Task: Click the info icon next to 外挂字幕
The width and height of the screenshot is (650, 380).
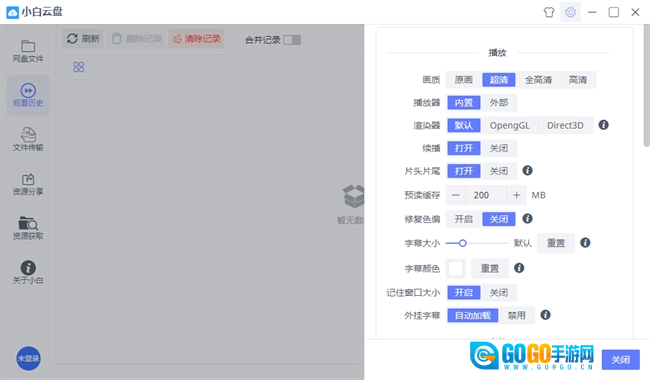Action: [x=546, y=315]
